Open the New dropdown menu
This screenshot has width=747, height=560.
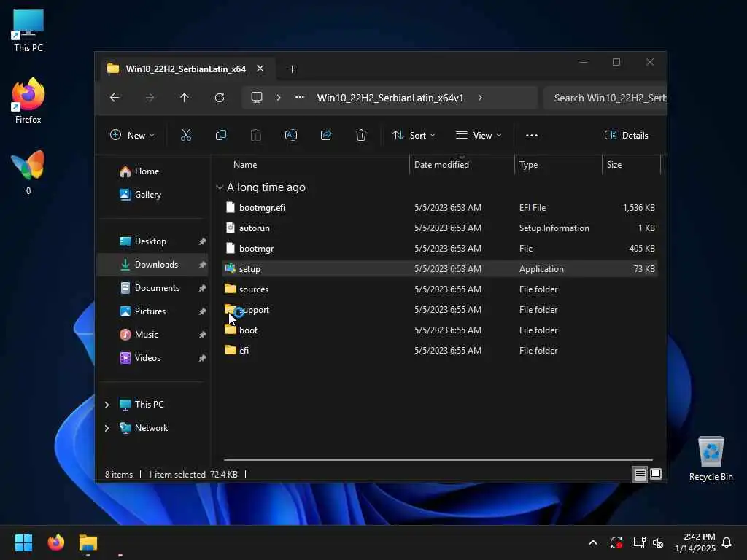pos(132,135)
